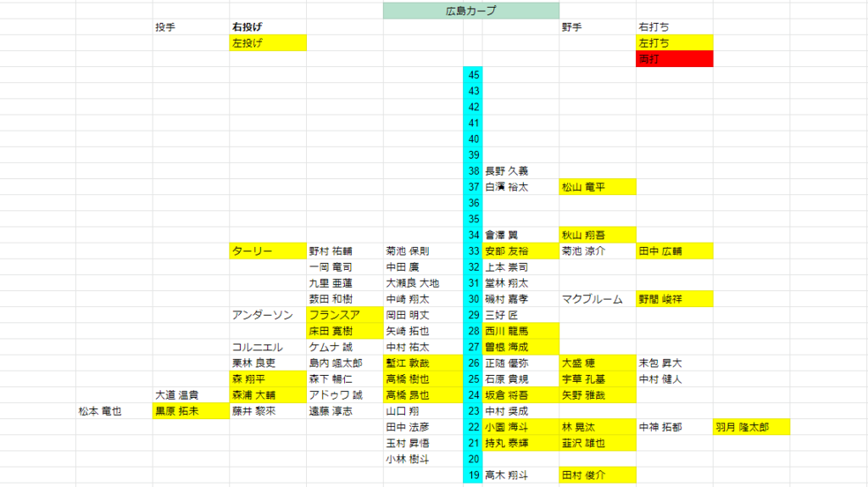Select the 松山 竜平 cell
Image resolution: width=868 pixels, height=487 pixels.
pyautogui.click(x=598, y=187)
